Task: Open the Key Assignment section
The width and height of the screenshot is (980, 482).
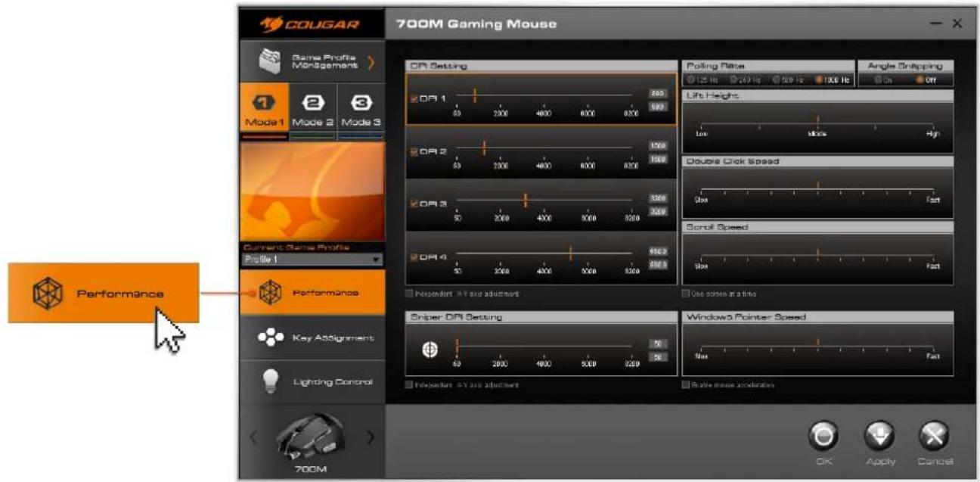Action: tap(312, 337)
